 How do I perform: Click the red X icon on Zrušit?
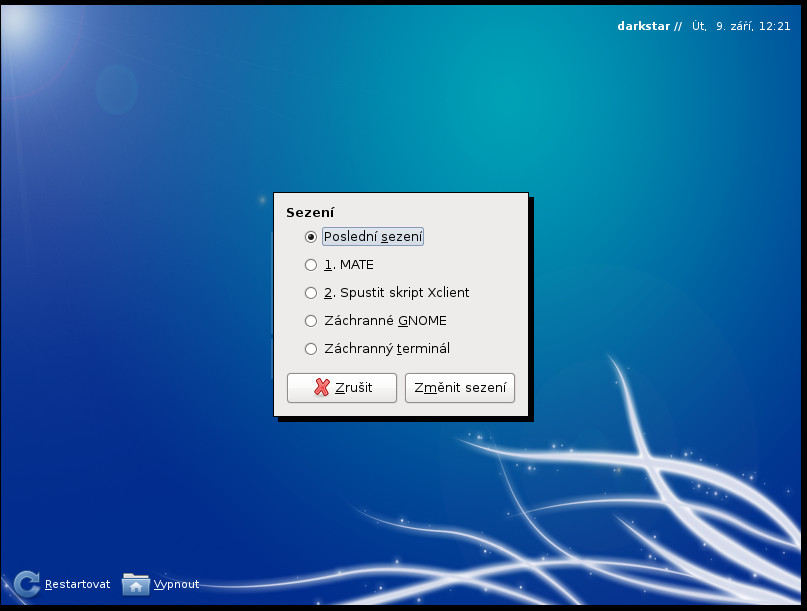point(322,387)
